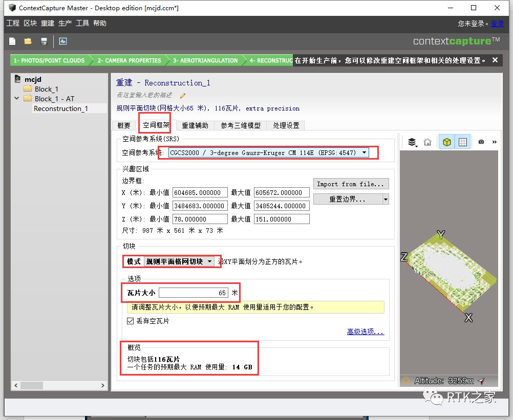The height and width of the screenshot is (420, 513).
Task: Open the 区块 menu
Action: click(30, 23)
